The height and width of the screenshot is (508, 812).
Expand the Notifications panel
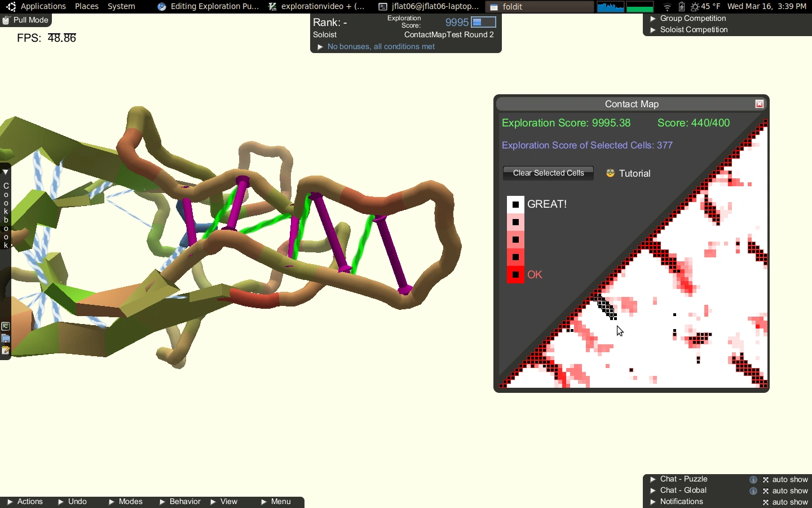pos(653,502)
